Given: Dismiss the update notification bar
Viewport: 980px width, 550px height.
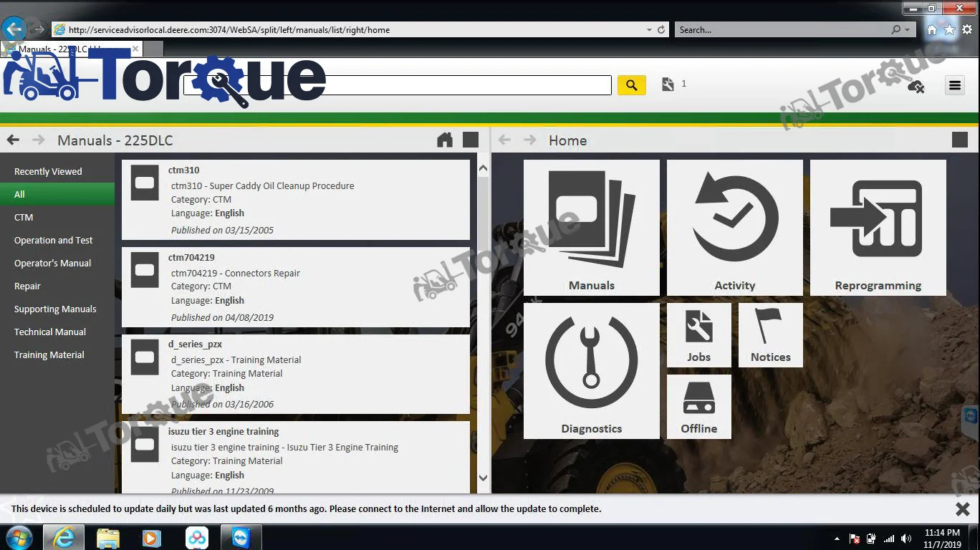Looking at the screenshot, I should (x=963, y=508).
